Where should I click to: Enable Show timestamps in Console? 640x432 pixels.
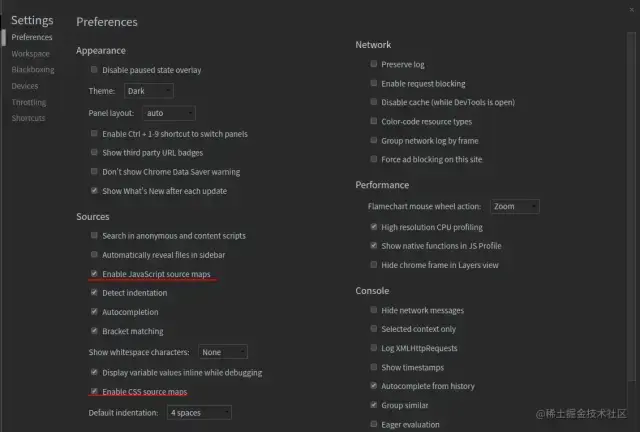pyautogui.click(x=374, y=367)
